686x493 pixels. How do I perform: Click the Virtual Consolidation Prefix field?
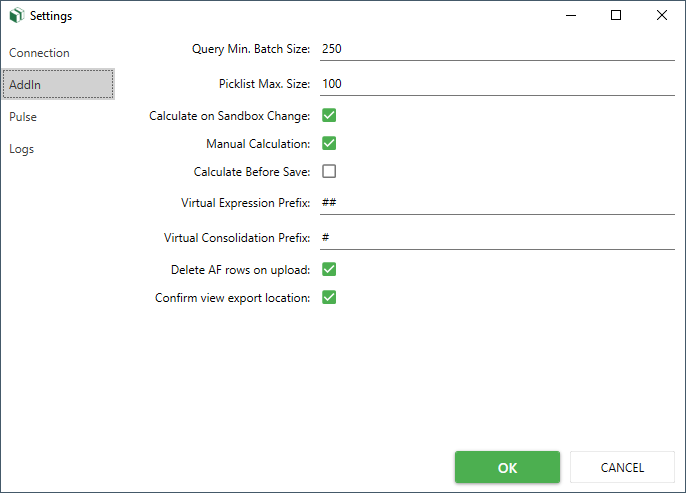tap(497, 238)
